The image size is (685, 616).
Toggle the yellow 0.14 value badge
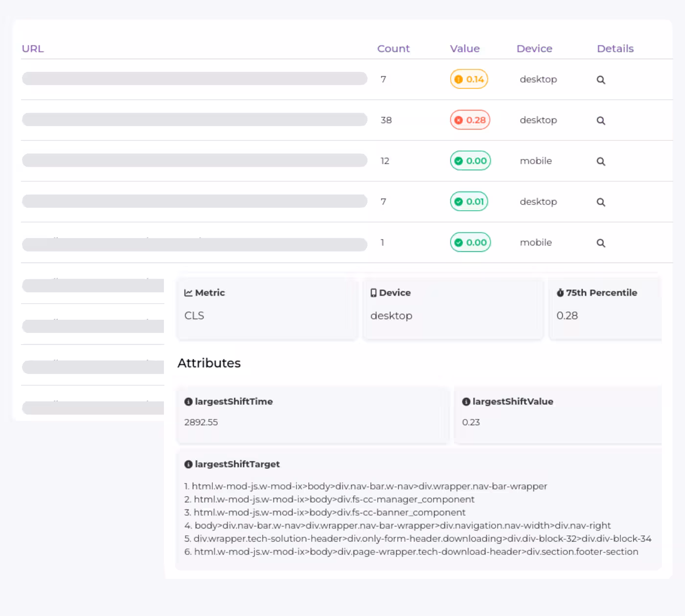pos(468,79)
